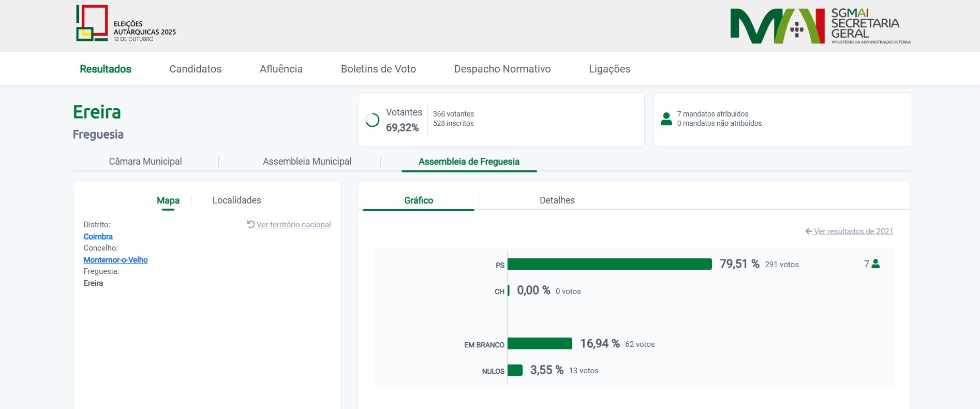The height and width of the screenshot is (409, 980).
Task: Open the Montemor-o-Velho concelho link
Action: click(x=115, y=260)
